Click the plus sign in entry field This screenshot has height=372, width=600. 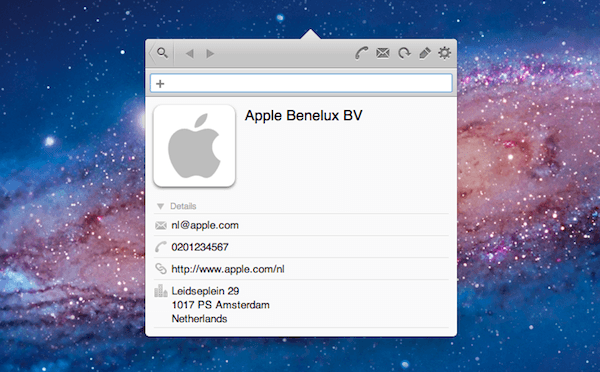click(160, 83)
